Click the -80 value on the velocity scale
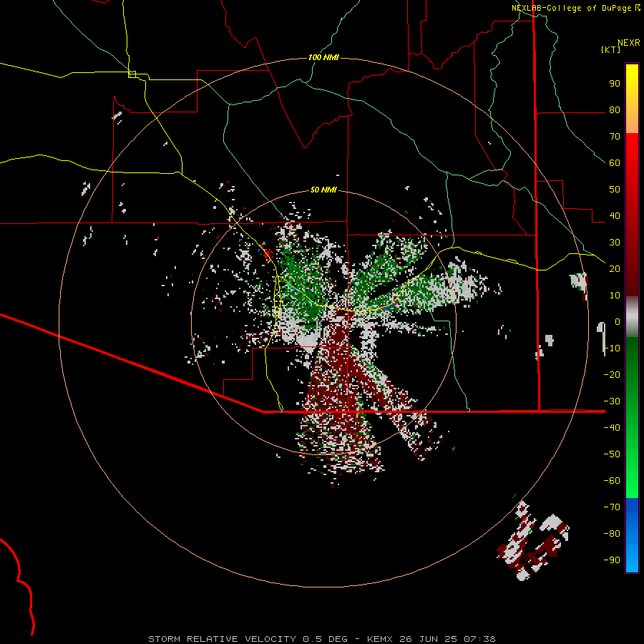The width and height of the screenshot is (644, 644). (x=612, y=534)
